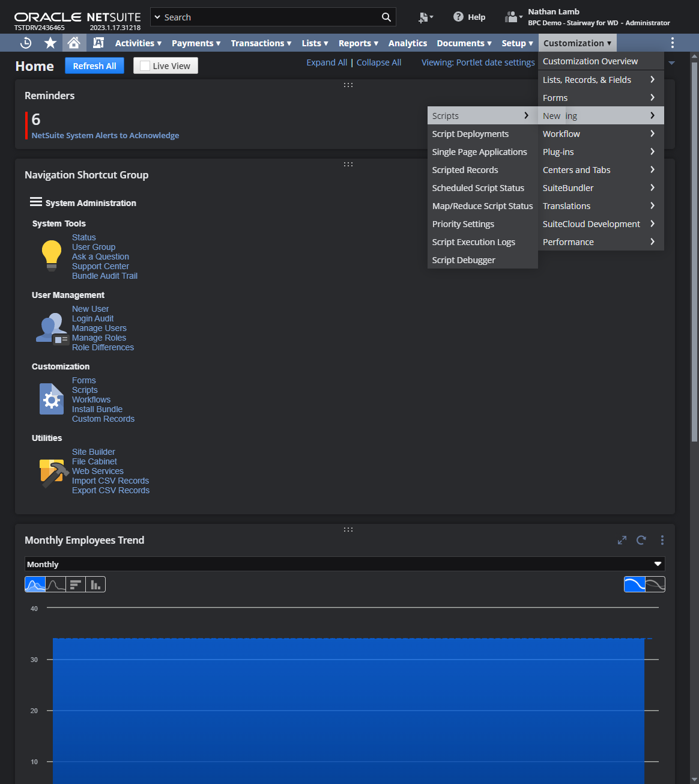Click the Refresh All button

click(x=95, y=66)
